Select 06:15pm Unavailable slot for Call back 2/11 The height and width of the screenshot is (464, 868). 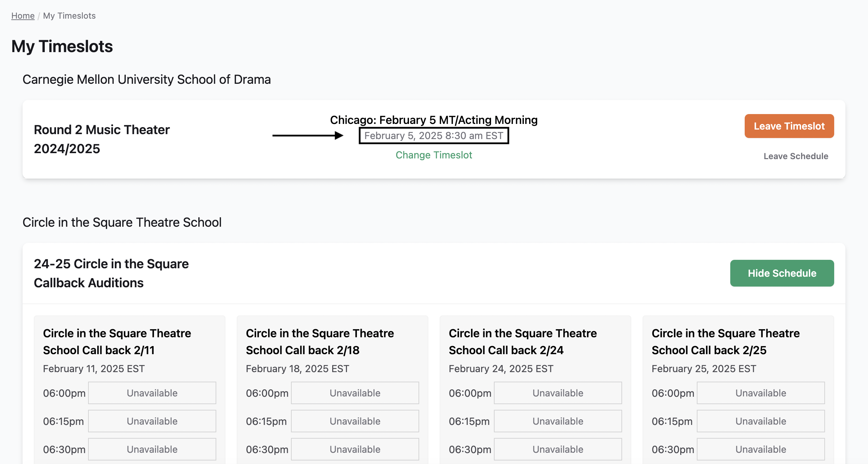pyautogui.click(x=152, y=421)
